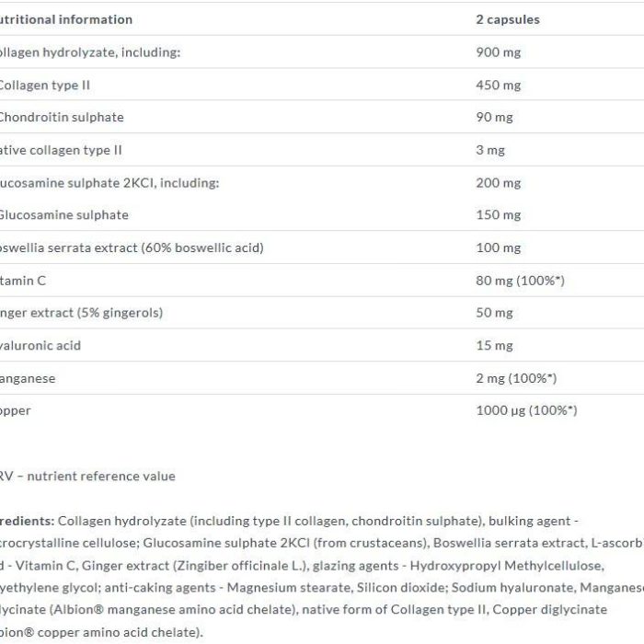Click the 80 mg (100%*) Vitamin C value
The image size is (644, 644).
coord(521,281)
